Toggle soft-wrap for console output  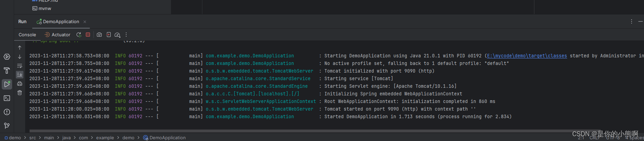(20, 66)
